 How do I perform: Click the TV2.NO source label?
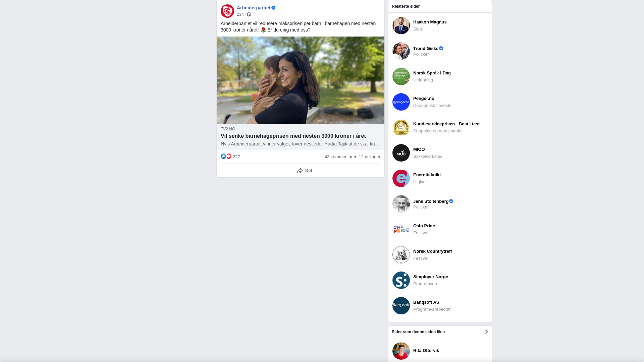pyautogui.click(x=228, y=129)
